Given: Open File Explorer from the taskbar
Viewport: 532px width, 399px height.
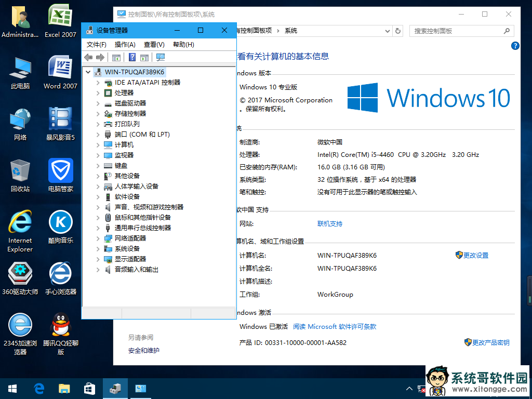Looking at the screenshot, I should (x=64, y=389).
